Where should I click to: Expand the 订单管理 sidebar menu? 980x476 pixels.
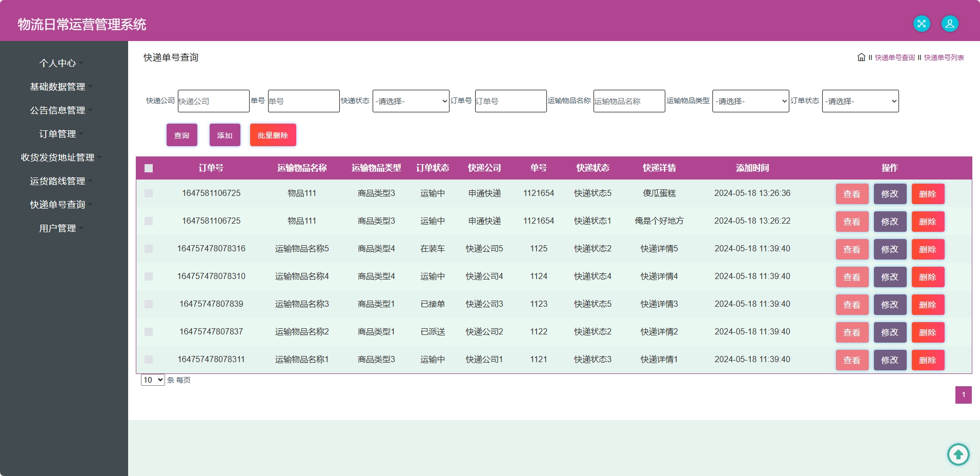click(61, 134)
